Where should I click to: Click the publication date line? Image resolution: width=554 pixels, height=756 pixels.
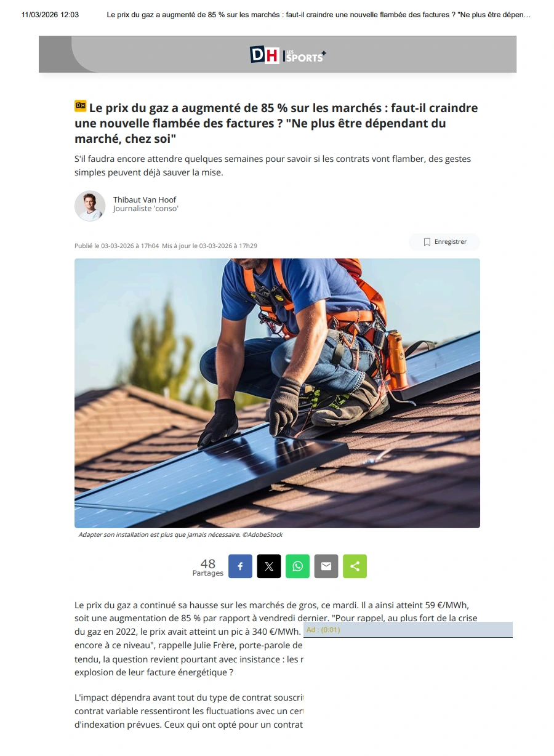[x=166, y=246]
